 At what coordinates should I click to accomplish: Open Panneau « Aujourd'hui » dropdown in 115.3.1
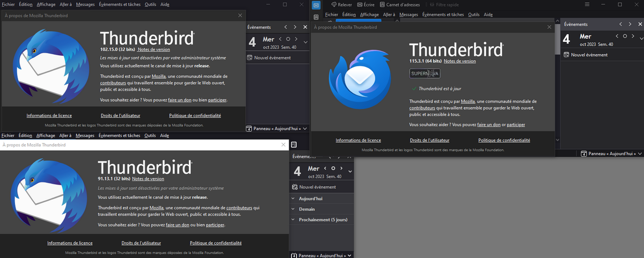tap(612, 154)
